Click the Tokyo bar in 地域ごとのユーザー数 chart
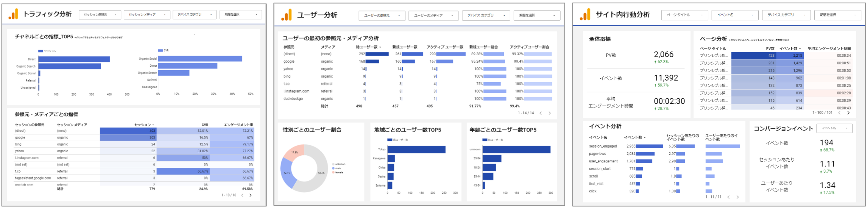Viewport: 868px width, 208px height. pos(416,149)
